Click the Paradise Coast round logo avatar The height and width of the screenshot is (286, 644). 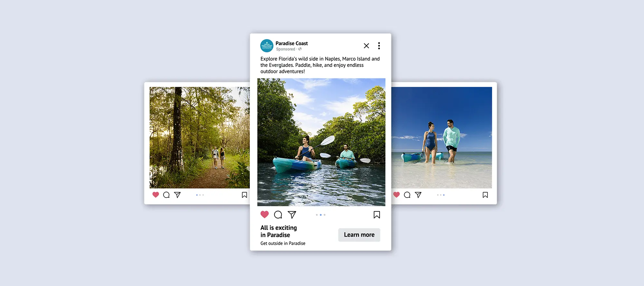(x=267, y=46)
